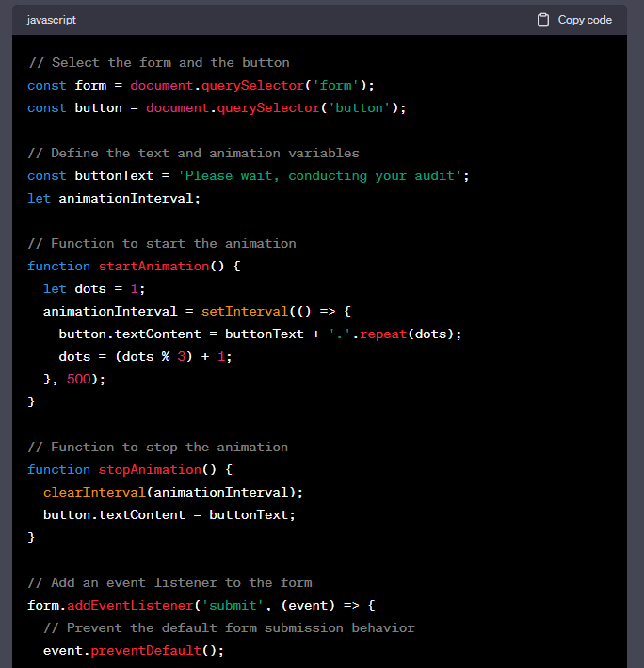Image resolution: width=644 pixels, height=668 pixels.
Task: Click the addEventListener call
Action: pos(130,606)
